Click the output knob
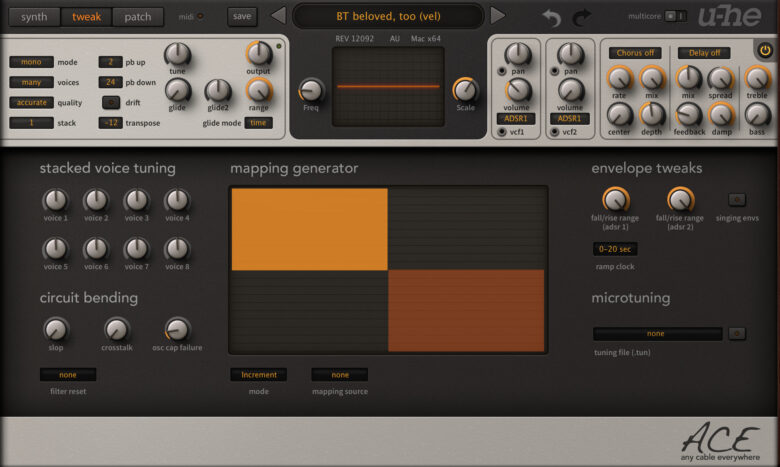 [259, 54]
